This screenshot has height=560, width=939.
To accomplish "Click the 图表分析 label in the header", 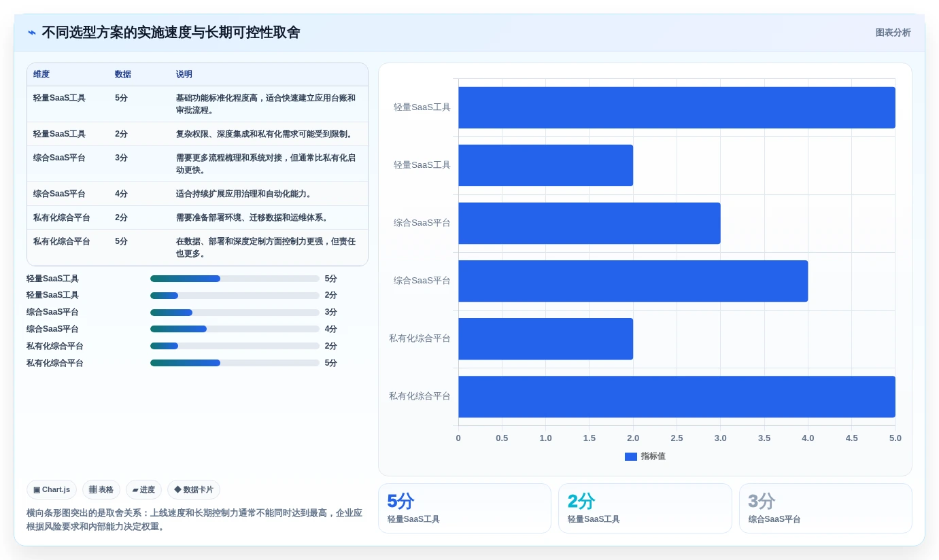I will [x=893, y=33].
